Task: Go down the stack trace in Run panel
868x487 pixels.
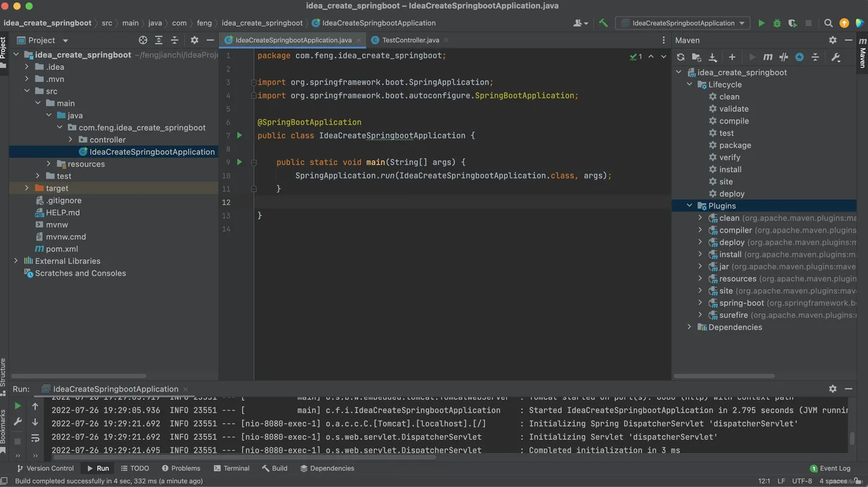Action: (35, 422)
